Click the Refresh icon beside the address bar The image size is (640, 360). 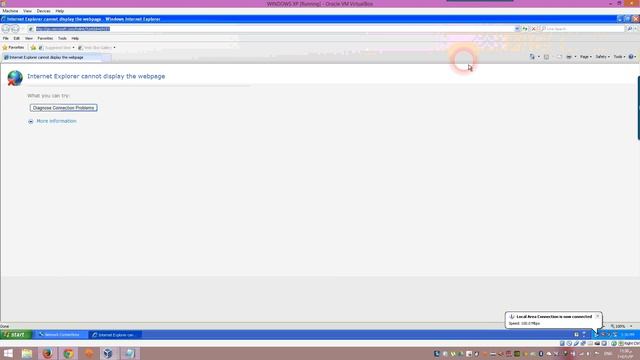point(525,29)
